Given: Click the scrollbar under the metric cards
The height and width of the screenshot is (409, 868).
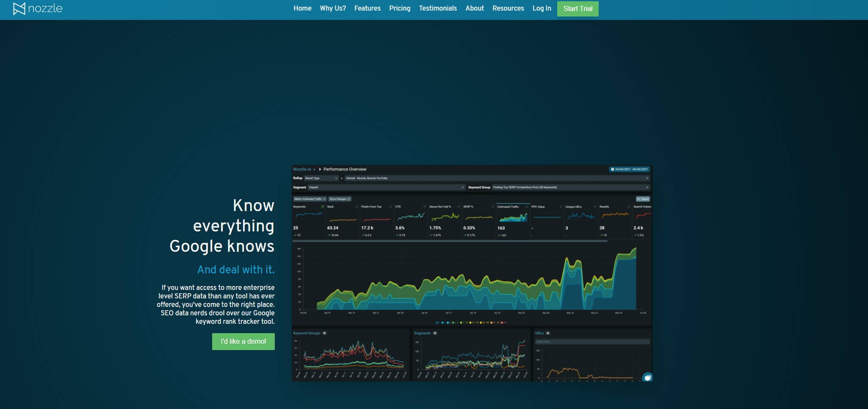Looking at the screenshot, I should [x=450, y=241].
